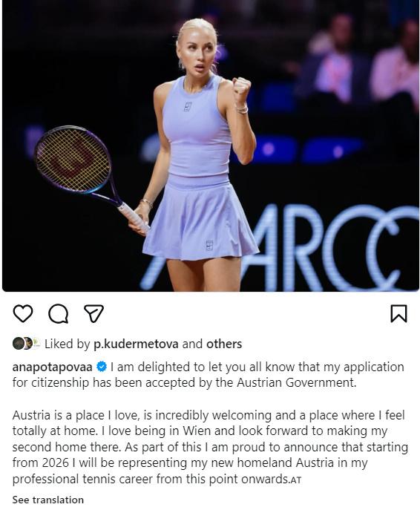Click the third small liker avatar

(x=36, y=344)
